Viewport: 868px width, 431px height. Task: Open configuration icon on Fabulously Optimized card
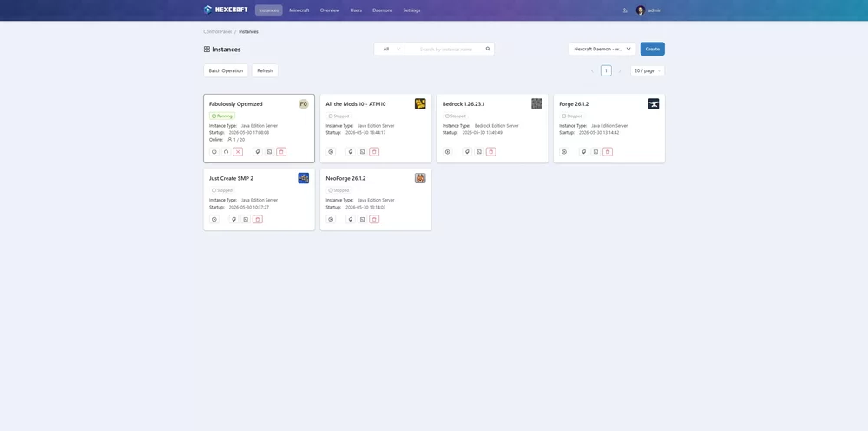point(258,152)
